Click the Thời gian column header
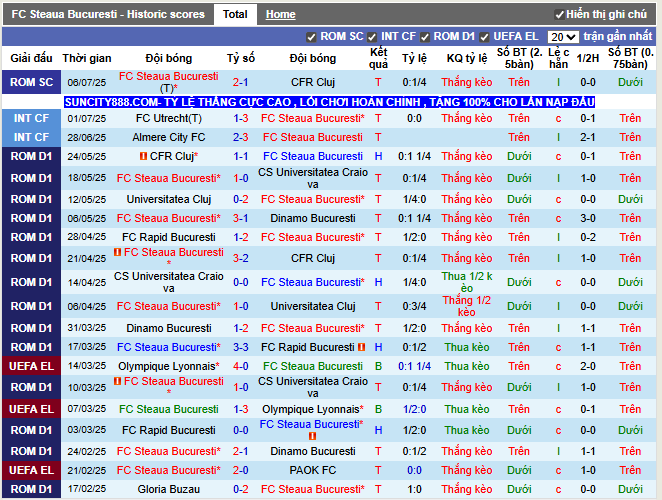 (x=87, y=58)
